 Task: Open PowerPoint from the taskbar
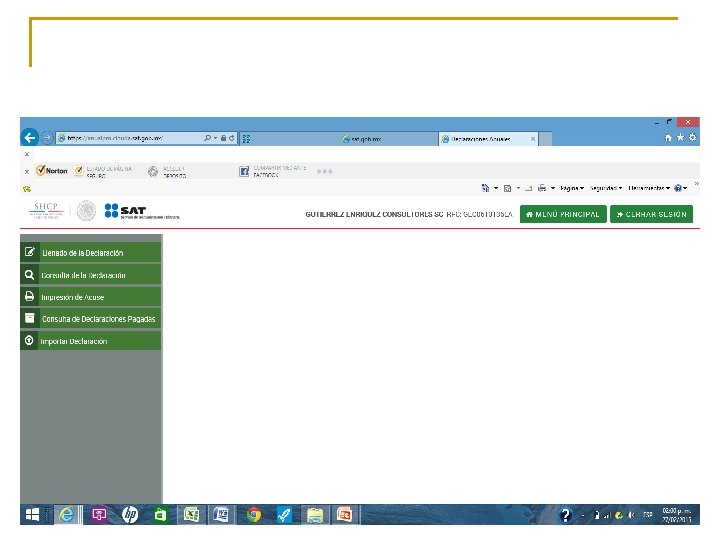click(x=344, y=515)
